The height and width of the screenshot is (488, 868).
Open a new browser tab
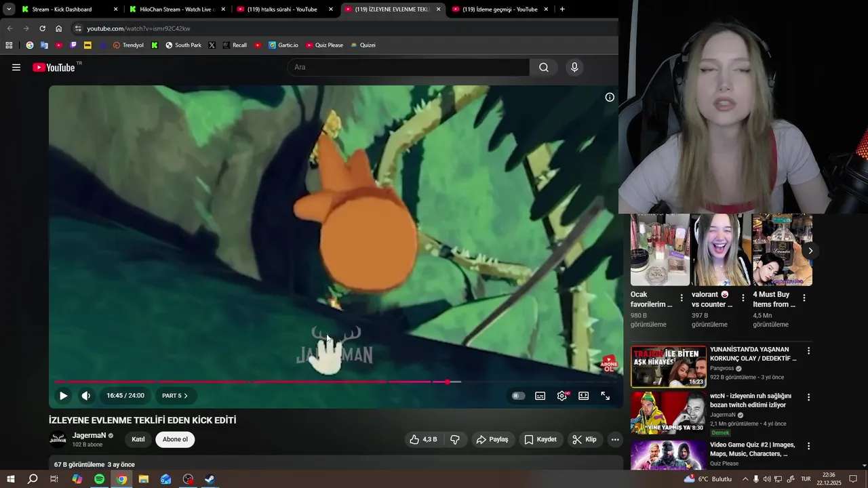pos(562,9)
